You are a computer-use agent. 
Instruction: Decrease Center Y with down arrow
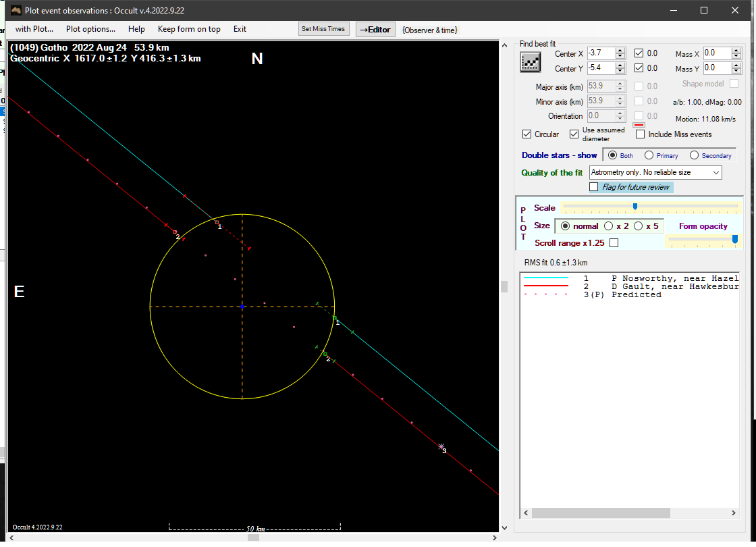point(620,71)
